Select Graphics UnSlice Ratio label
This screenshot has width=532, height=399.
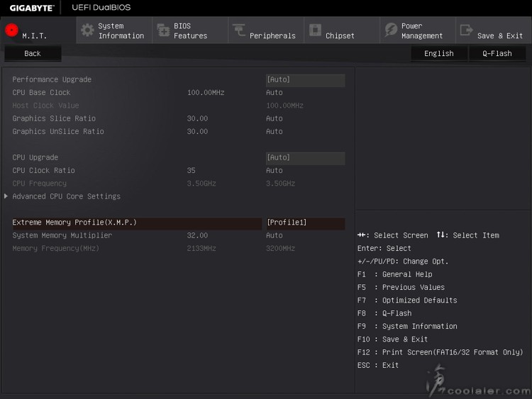(58, 132)
